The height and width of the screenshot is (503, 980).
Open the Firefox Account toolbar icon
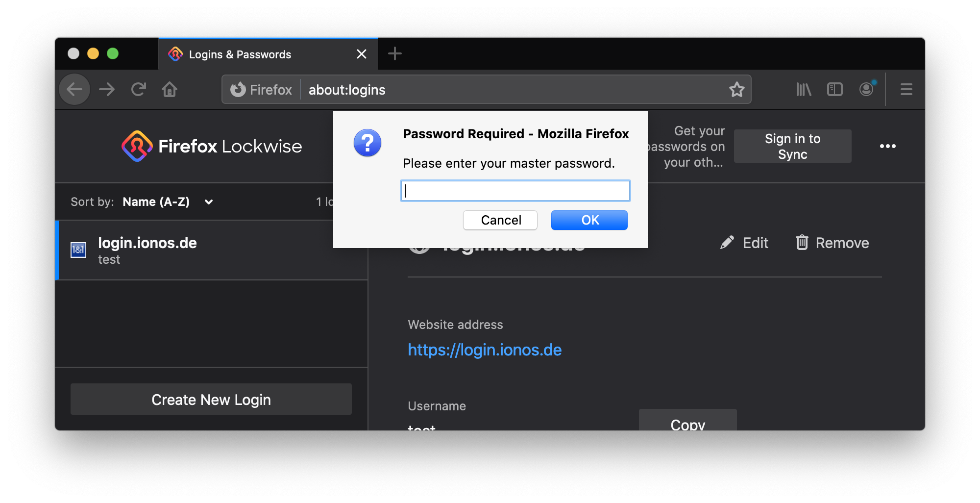click(x=867, y=89)
